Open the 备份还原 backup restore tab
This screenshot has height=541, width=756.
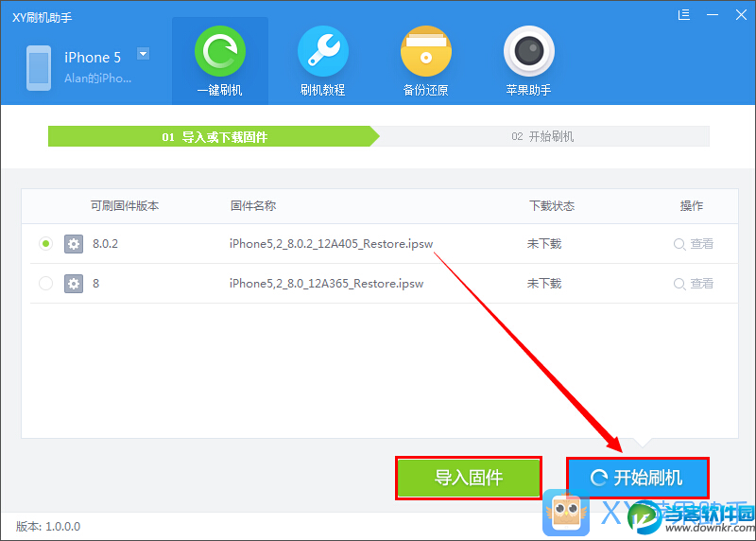point(426,61)
